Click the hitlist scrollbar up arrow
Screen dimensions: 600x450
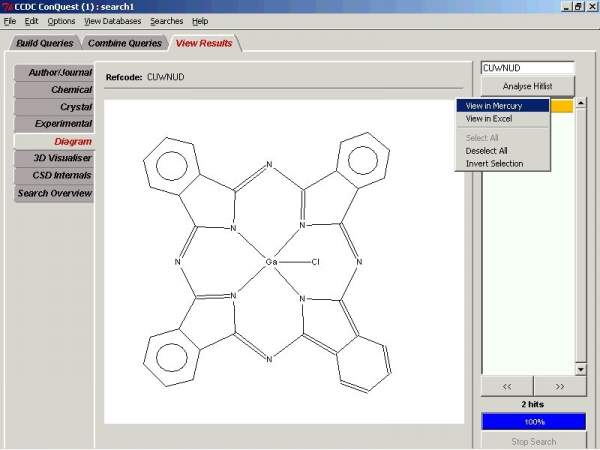[x=580, y=103]
